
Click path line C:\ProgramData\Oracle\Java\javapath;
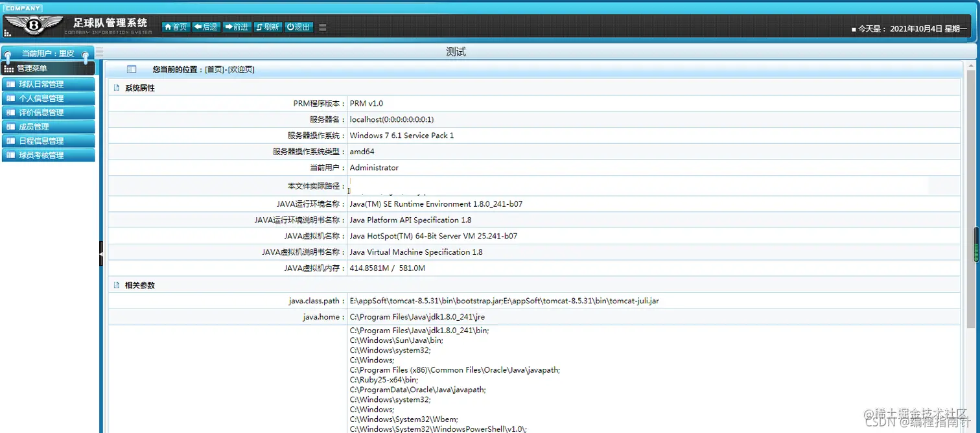click(417, 390)
